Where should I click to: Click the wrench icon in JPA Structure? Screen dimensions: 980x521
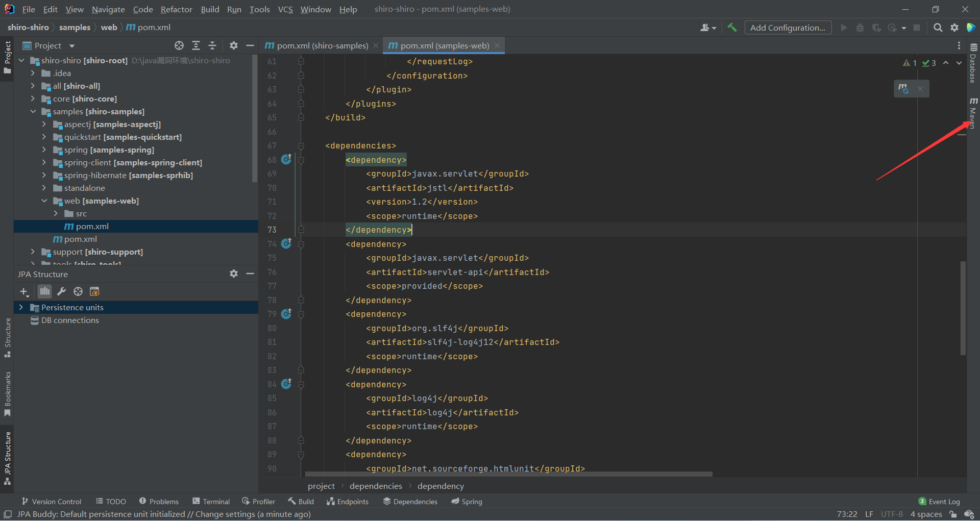click(x=61, y=291)
